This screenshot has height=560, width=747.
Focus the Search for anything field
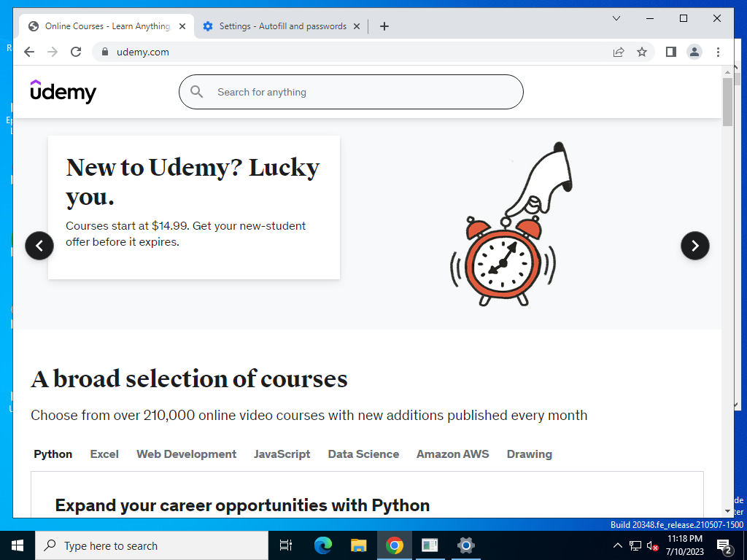351,92
